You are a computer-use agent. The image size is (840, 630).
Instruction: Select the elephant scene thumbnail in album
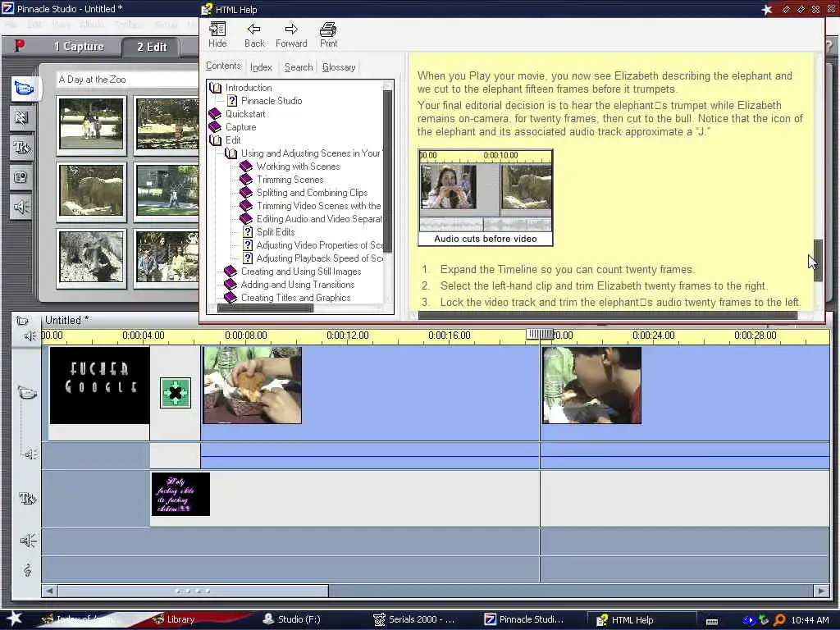[x=91, y=190]
